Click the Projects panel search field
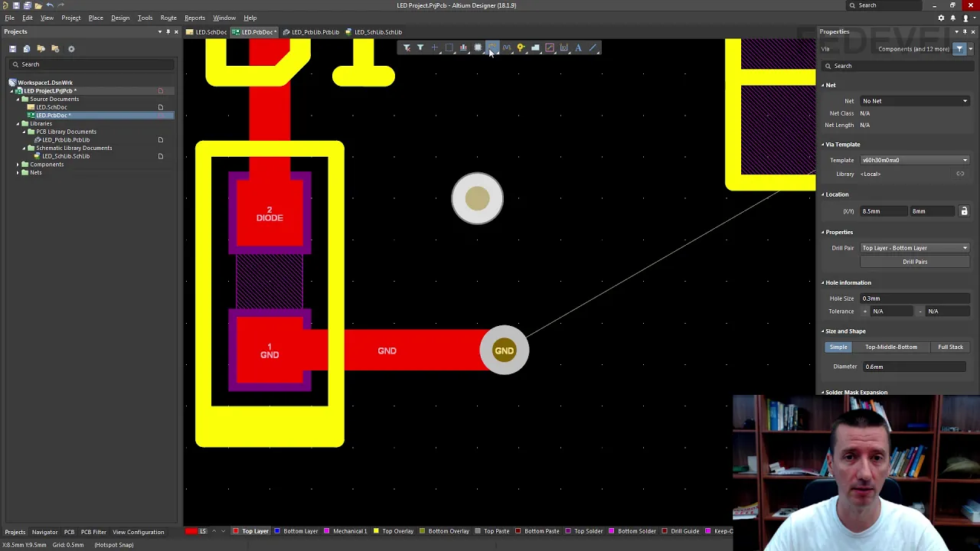Viewport: 980px width, 551px height. 92,64
